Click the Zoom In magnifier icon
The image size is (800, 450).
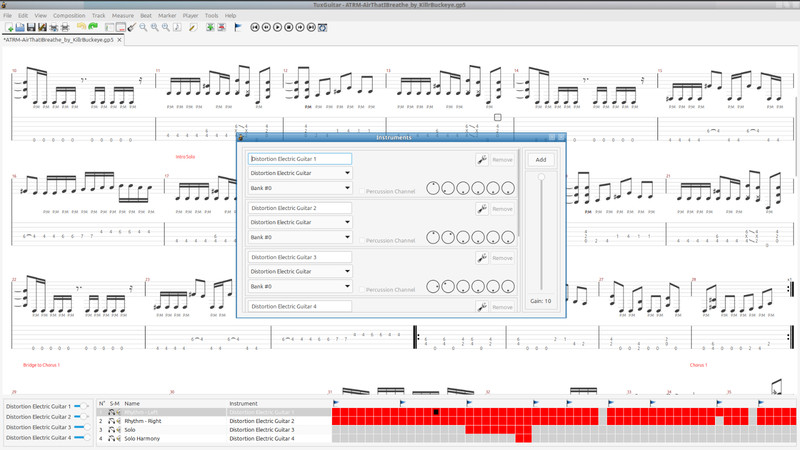coord(166,27)
